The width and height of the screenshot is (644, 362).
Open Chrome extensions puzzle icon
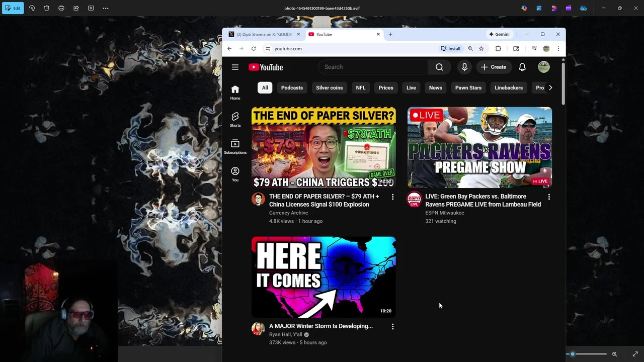498,49
